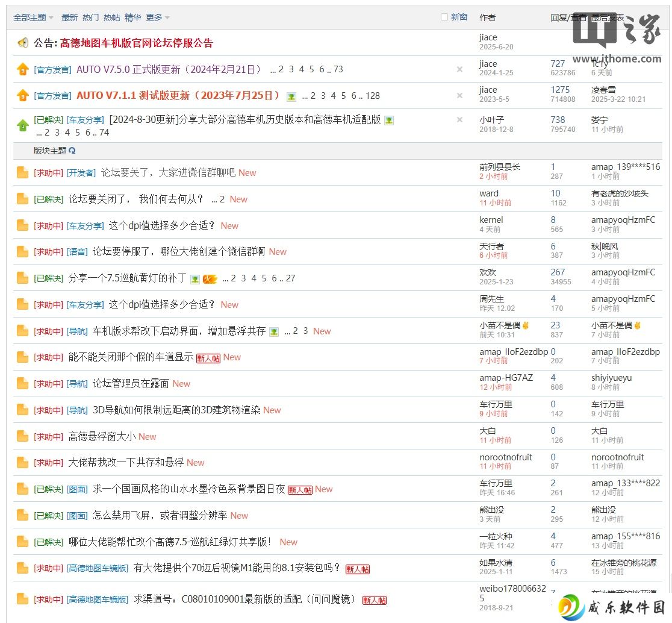Click image attachment icon after 7.5巡航黄灯的补丁
Viewport: 672px width, 623px height.
tap(195, 279)
